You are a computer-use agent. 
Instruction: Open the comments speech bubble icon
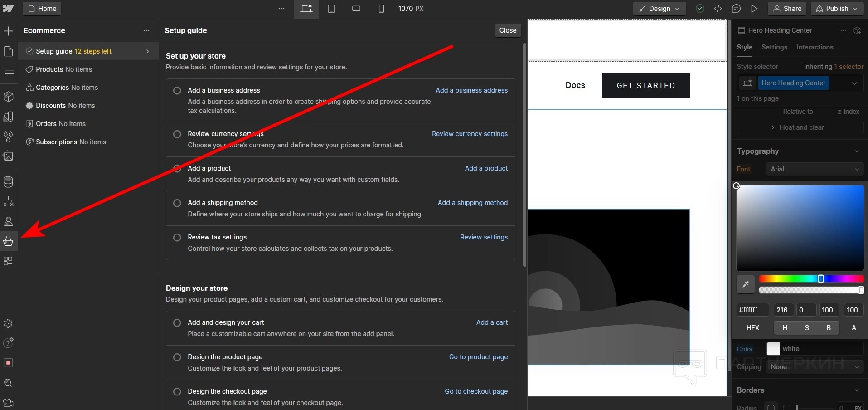pyautogui.click(x=736, y=9)
